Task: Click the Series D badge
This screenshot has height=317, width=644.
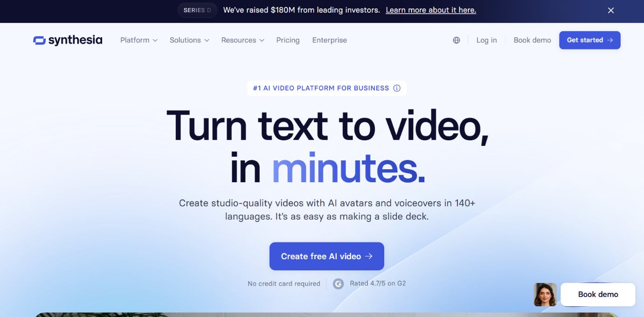Action: click(x=197, y=10)
